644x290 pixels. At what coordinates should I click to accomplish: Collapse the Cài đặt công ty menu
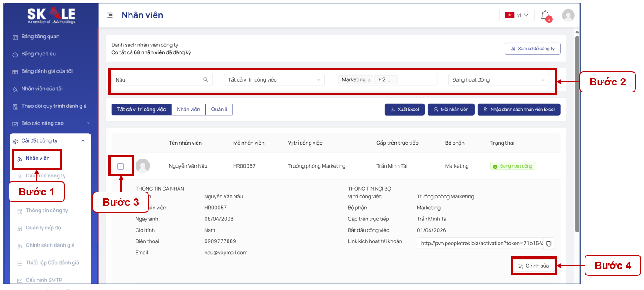83,141
